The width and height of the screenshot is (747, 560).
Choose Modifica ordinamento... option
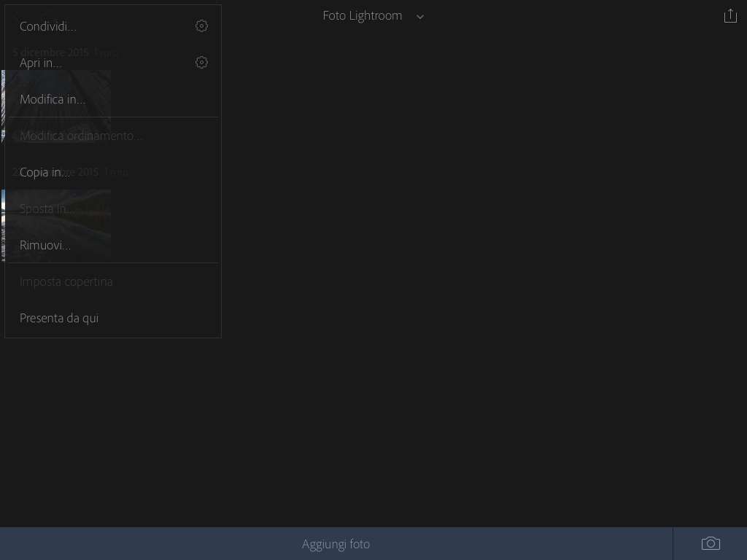(113, 136)
